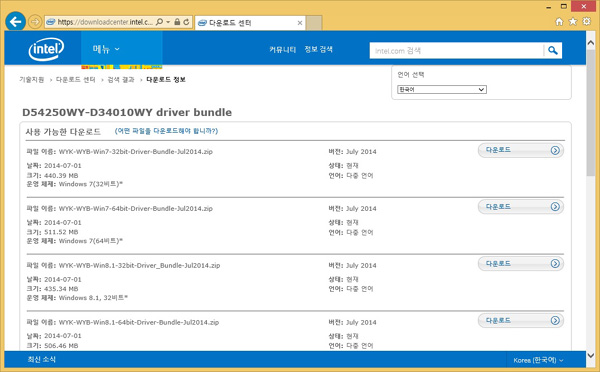Click the Windows 8.1, 32비트 operating system text
The height and width of the screenshot is (372, 600).
click(x=93, y=297)
